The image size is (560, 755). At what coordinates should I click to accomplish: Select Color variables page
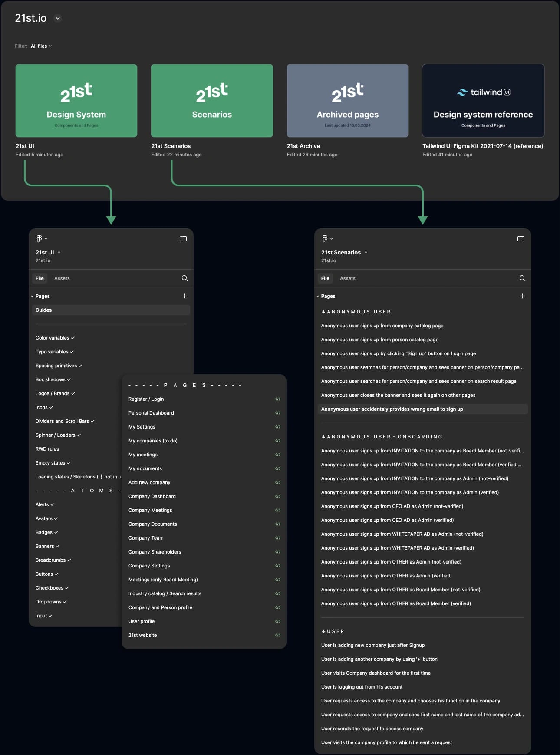(55, 338)
